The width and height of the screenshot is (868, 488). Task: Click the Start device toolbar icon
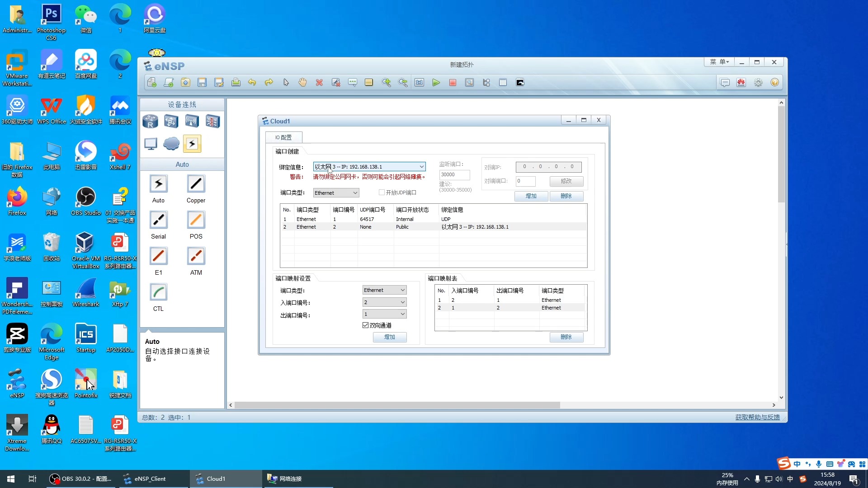click(x=436, y=82)
